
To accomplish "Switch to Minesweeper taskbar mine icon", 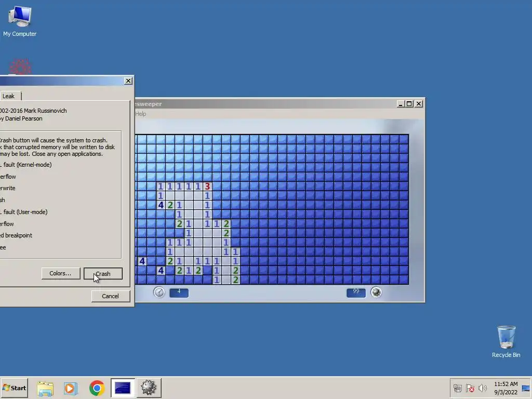I will click(149, 388).
